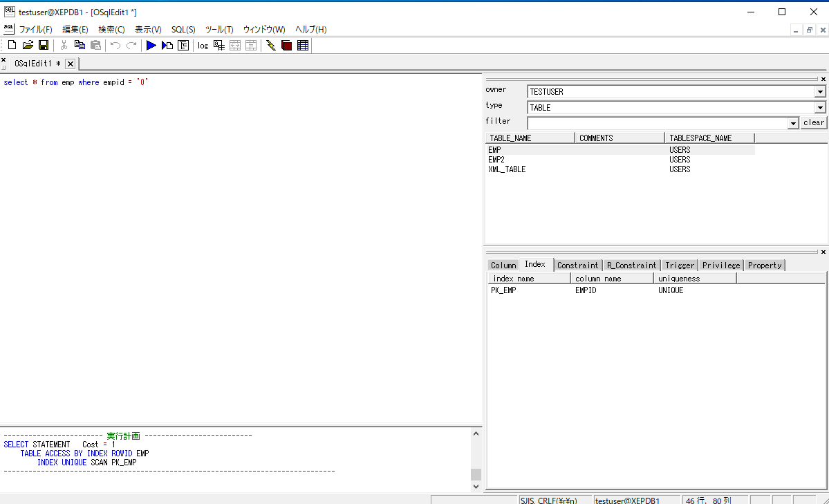This screenshot has width=829, height=504.
Task: Click the yellow lightning bolt icon
Action: [x=270, y=46]
